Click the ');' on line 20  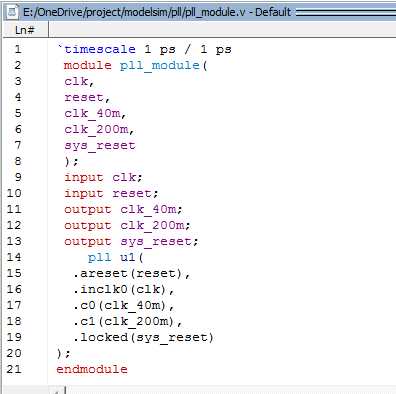pyautogui.click(x=63, y=353)
